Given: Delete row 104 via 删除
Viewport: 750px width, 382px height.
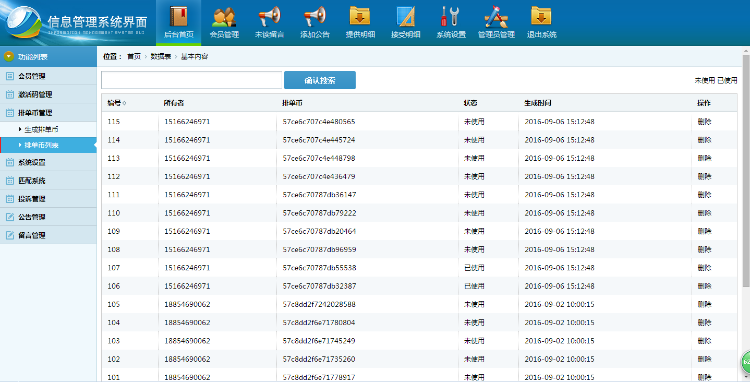Looking at the screenshot, I should [704, 322].
